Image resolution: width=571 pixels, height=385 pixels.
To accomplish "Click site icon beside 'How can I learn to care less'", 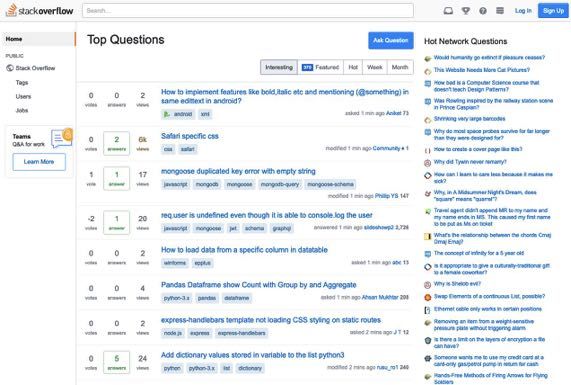I will pyautogui.click(x=428, y=176).
